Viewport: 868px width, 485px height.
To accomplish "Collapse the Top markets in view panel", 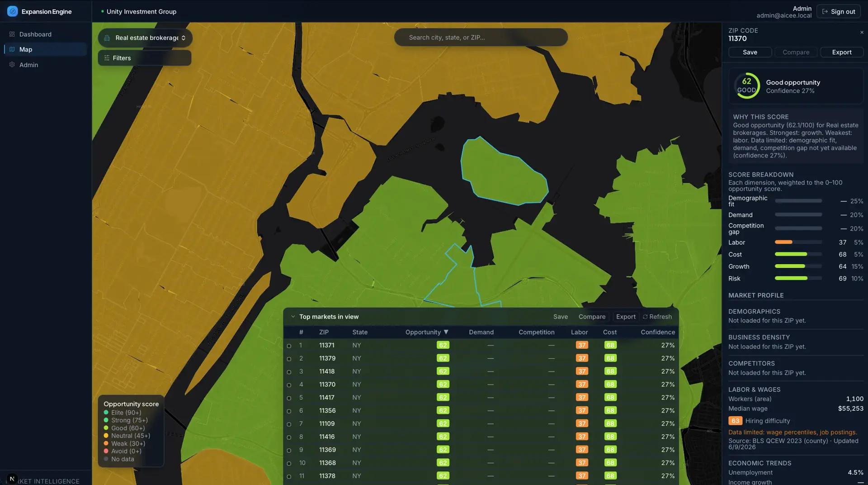I will (293, 317).
